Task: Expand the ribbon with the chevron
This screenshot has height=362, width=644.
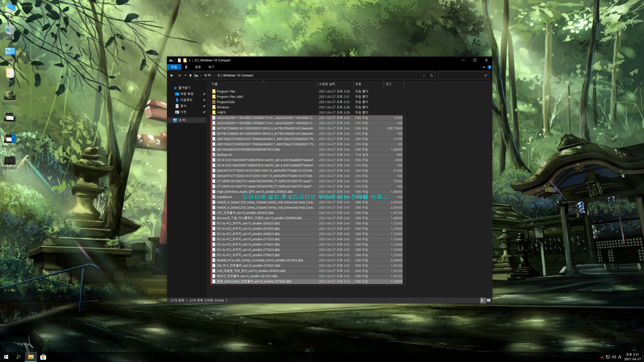Action: pos(484,67)
